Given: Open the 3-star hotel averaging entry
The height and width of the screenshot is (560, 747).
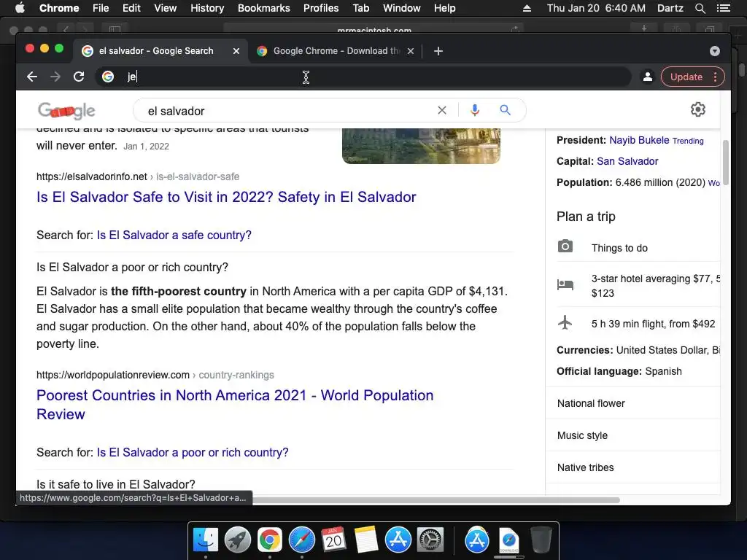Looking at the screenshot, I should coord(656,286).
